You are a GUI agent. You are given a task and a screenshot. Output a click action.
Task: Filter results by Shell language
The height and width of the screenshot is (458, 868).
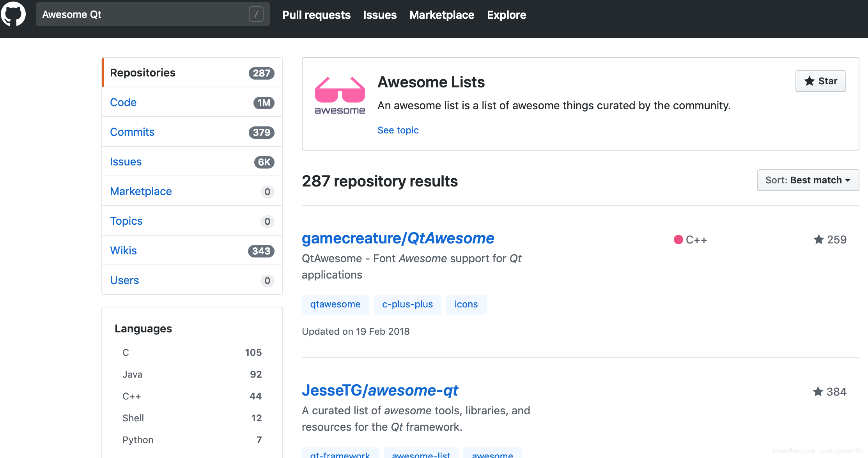[x=192, y=418]
